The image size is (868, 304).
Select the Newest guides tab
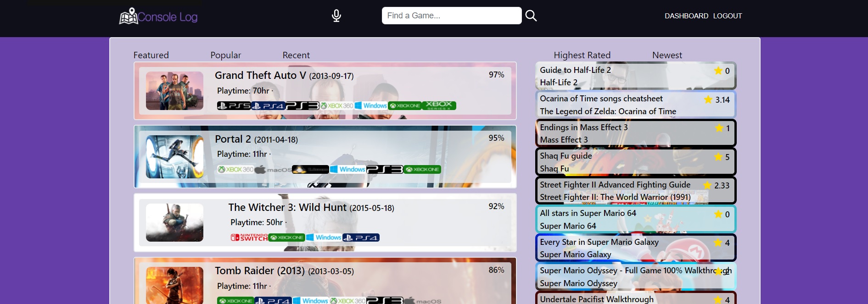667,55
